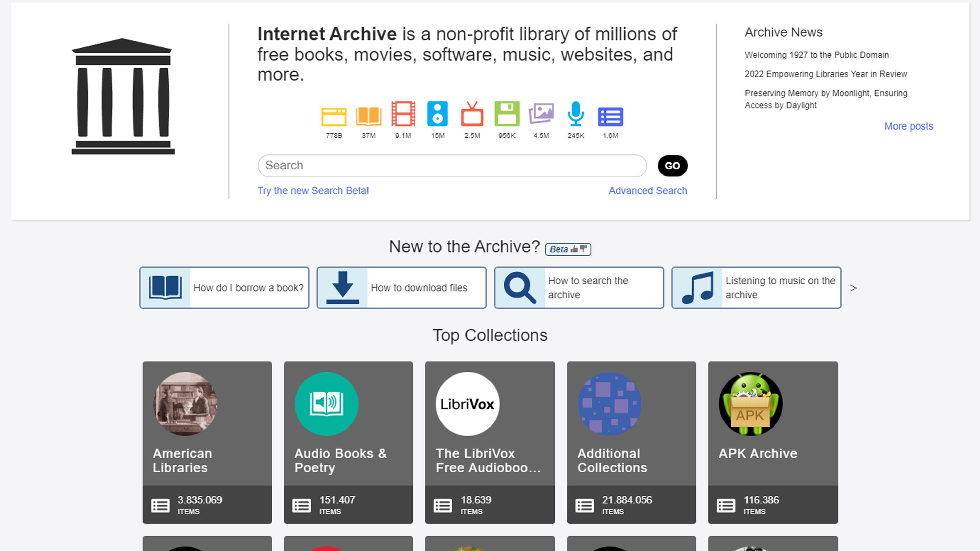Click the Audio Books & Poetry teal icon

pyautogui.click(x=326, y=404)
